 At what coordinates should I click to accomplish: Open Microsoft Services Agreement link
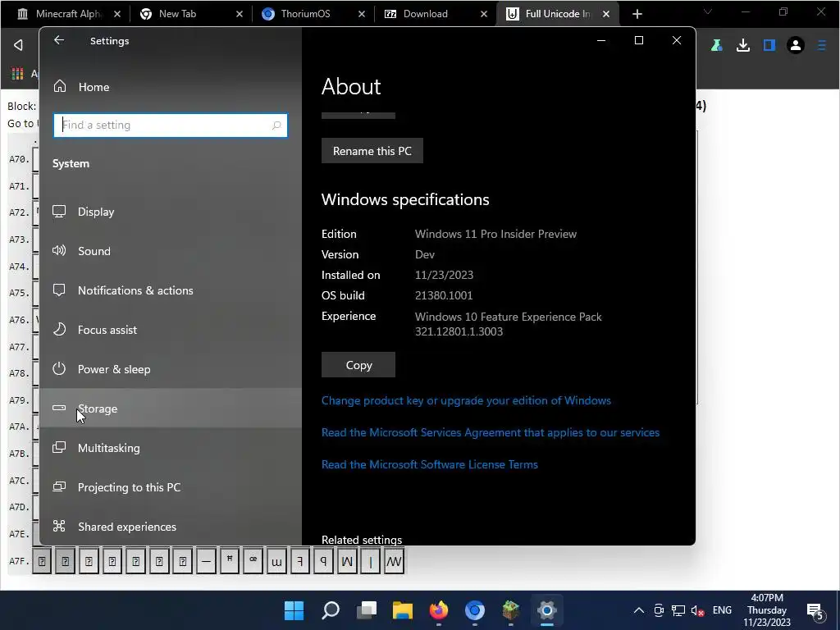pos(491,432)
